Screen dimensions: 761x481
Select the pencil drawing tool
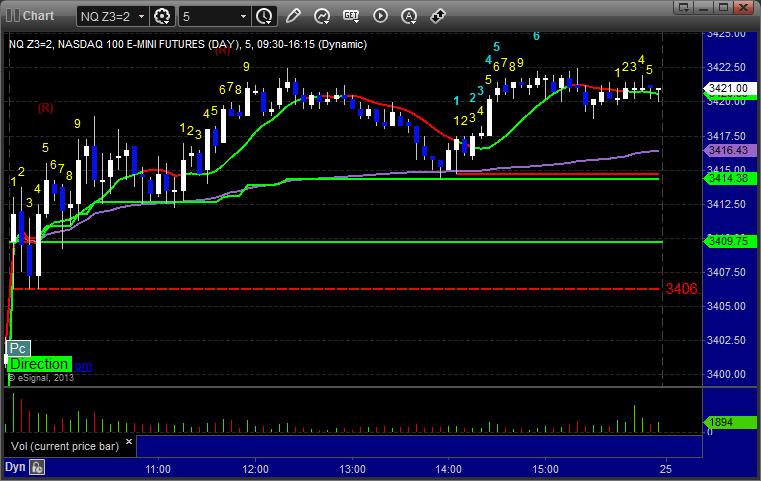tap(293, 16)
